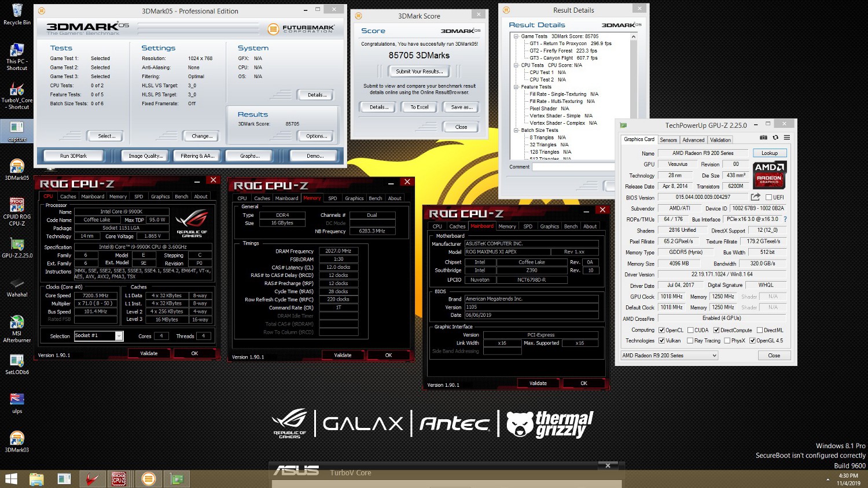Open This PC Shortcut desktop icon
This screenshot has width=868, height=488.
pyautogui.click(x=17, y=57)
